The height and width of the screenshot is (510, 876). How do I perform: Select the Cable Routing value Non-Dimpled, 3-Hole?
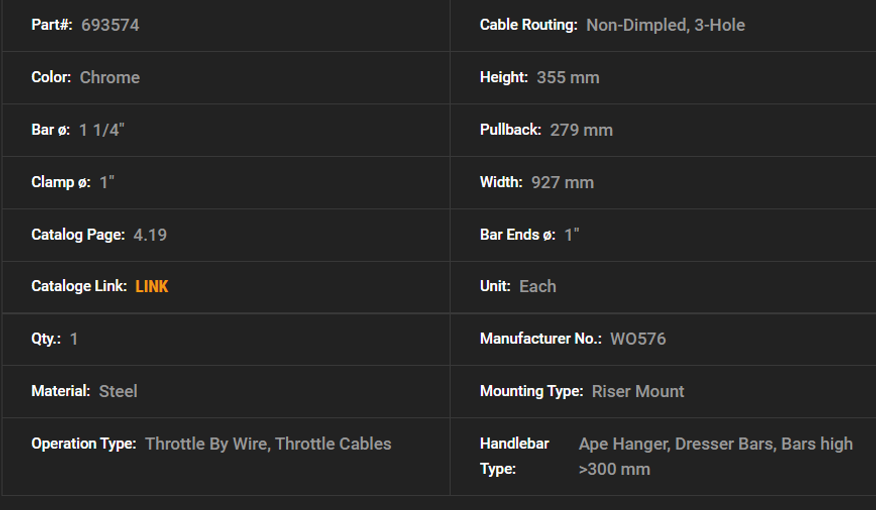point(665,25)
